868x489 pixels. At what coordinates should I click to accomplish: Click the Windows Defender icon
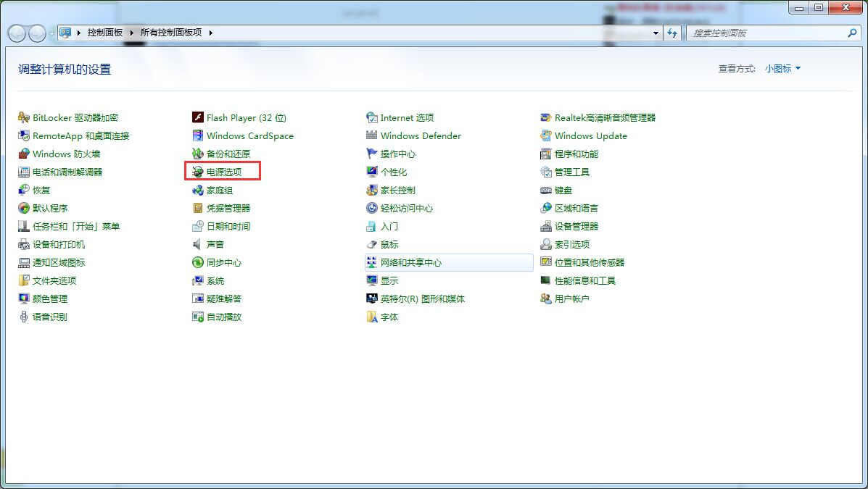pyautogui.click(x=372, y=135)
